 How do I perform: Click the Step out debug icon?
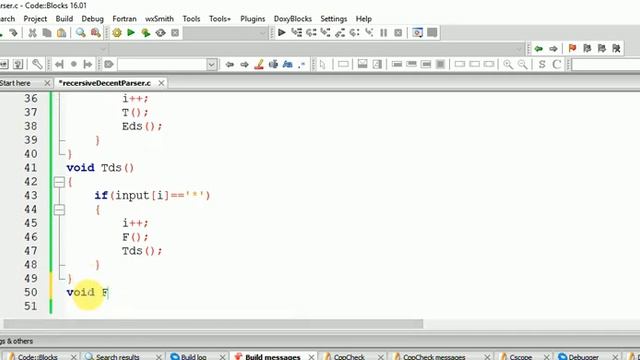(340, 33)
